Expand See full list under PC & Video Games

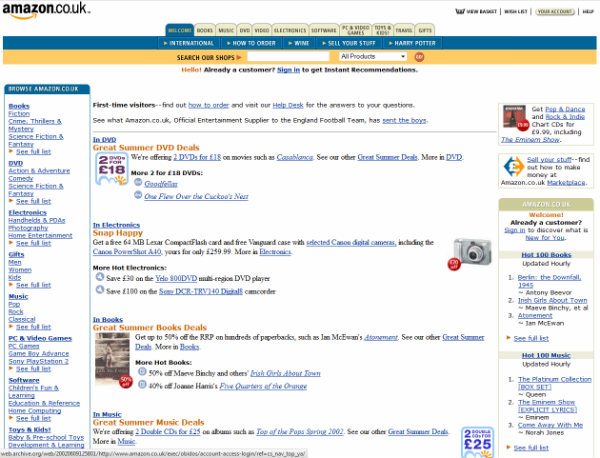pos(33,369)
